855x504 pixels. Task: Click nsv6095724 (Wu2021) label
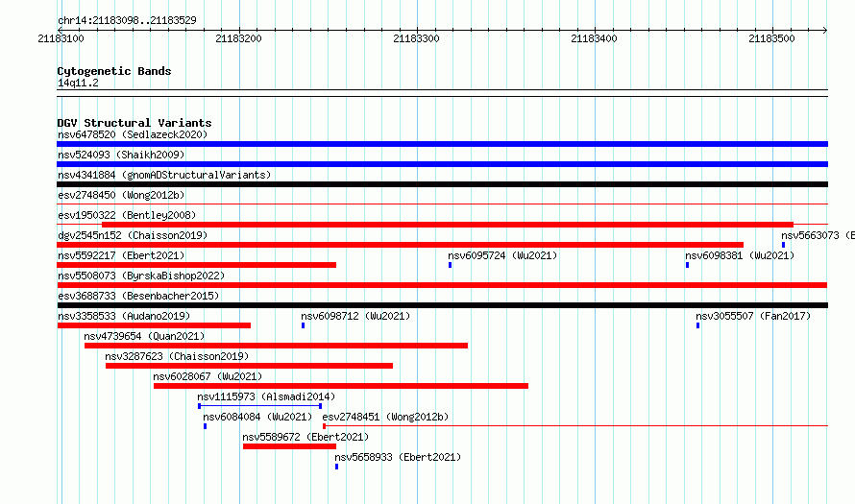pos(502,255)
